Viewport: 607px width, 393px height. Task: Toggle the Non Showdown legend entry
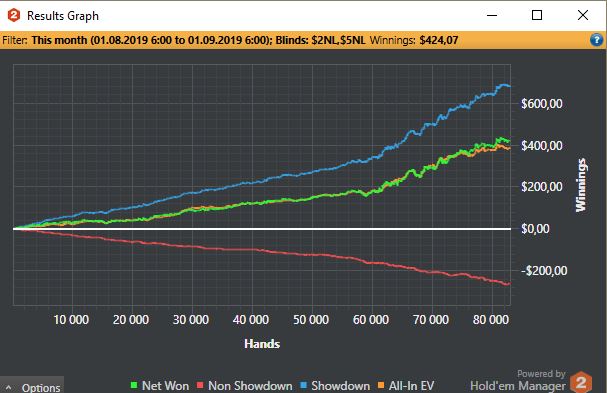[245, 386]
